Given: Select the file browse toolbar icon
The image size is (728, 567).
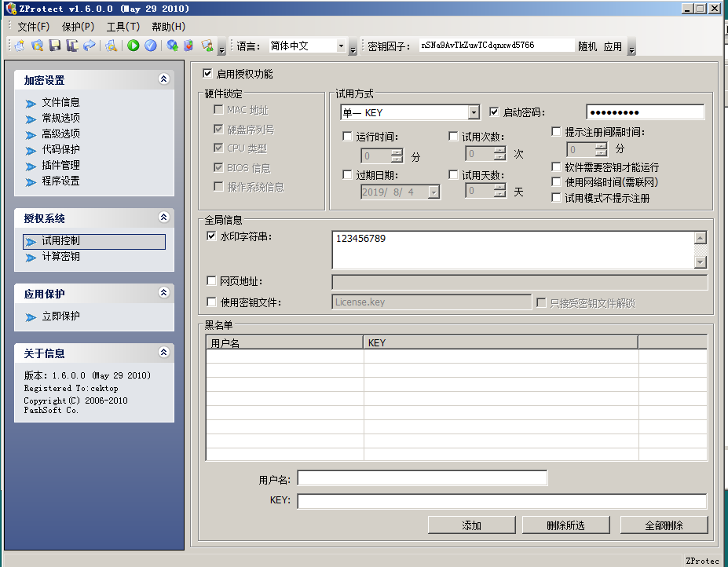Looking at the screenshot, I should tap(37, 46).
